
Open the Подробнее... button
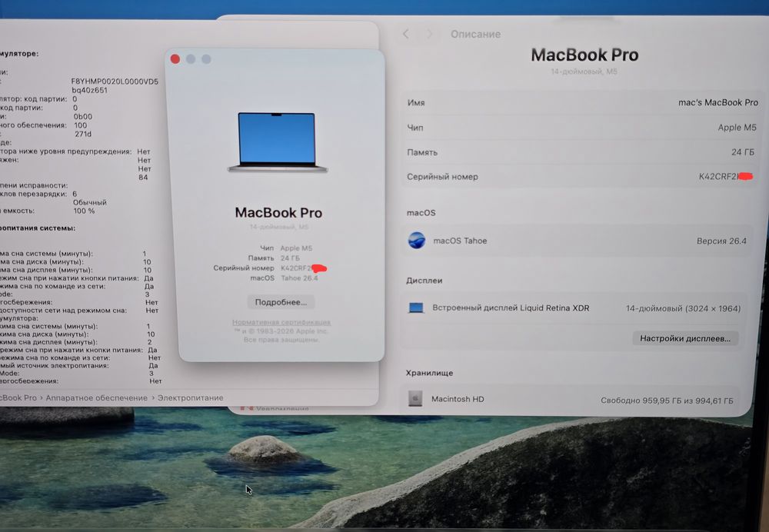(x=281, y=302)
